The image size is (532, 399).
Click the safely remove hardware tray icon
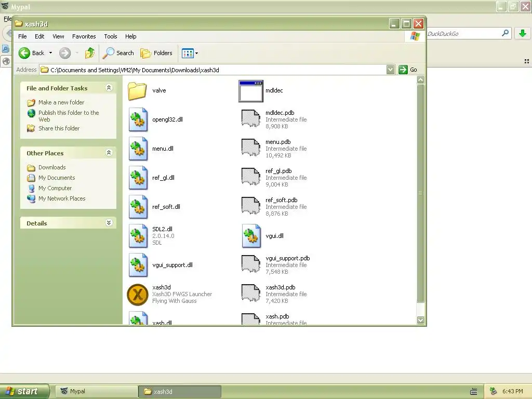click(494, 391)
